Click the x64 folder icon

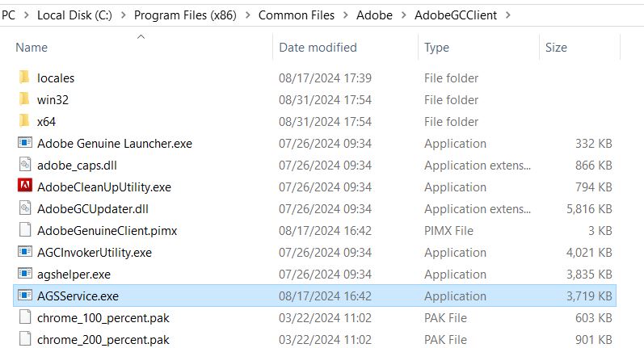pos(23,122)
